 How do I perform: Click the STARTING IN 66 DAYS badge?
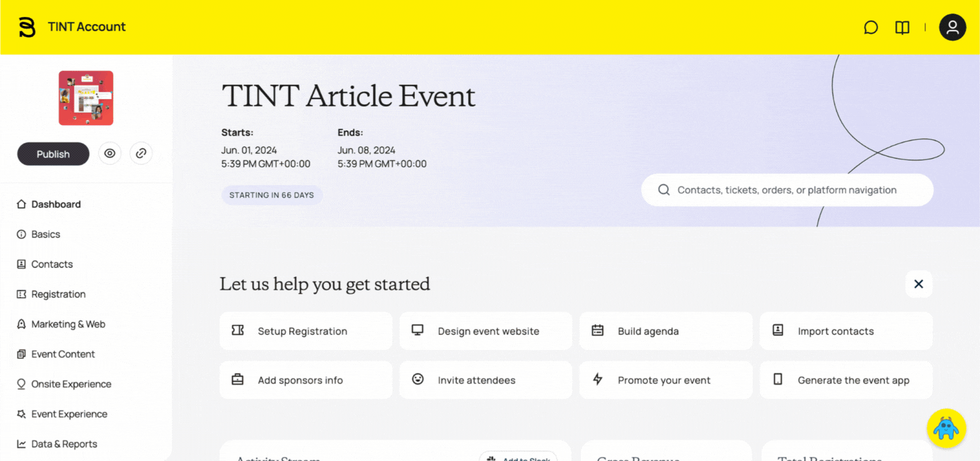272,195
